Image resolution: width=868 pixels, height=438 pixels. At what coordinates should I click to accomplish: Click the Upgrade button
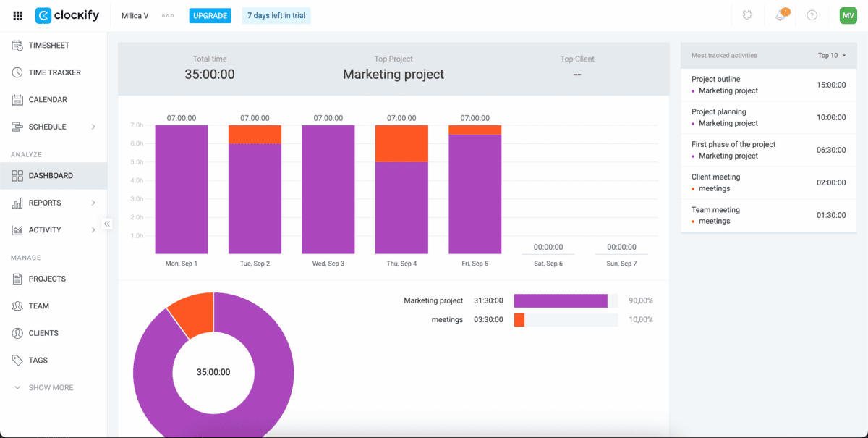click(x=210, y=15)
